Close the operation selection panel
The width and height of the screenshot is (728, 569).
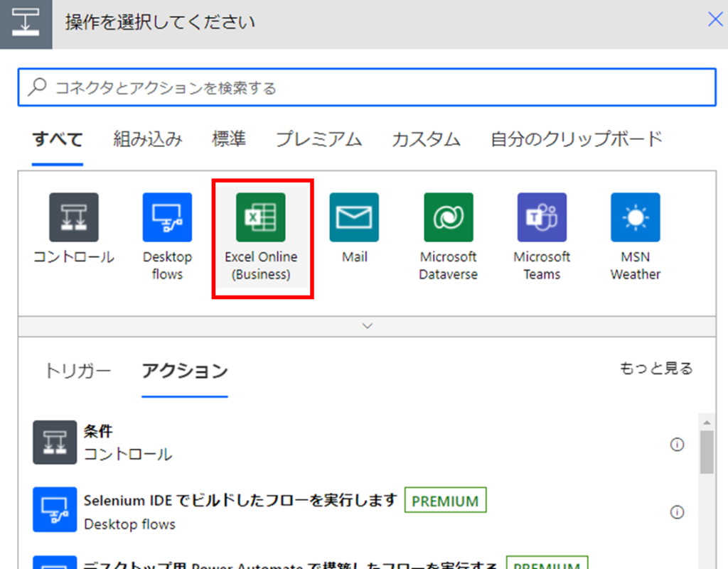point(715,19)
